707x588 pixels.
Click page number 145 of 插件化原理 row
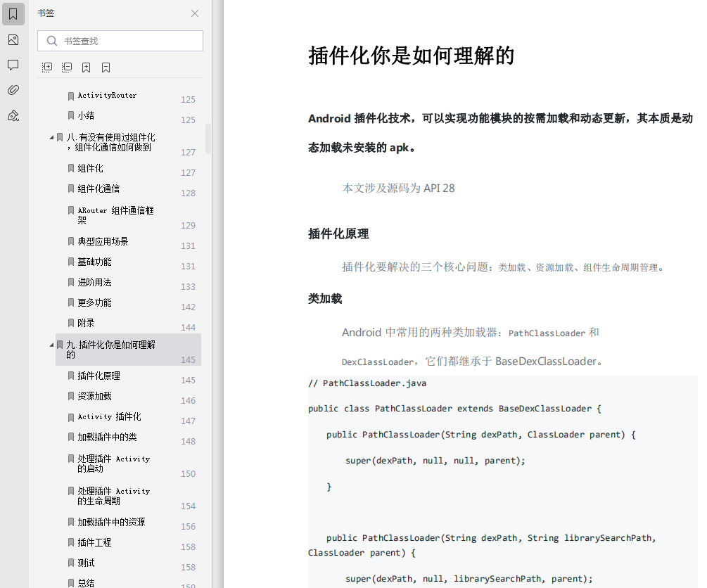coord(188,380)
